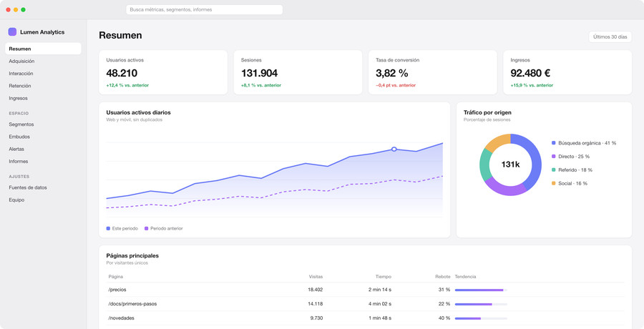Click the /novedades trend progress bar

pos(481,318)
